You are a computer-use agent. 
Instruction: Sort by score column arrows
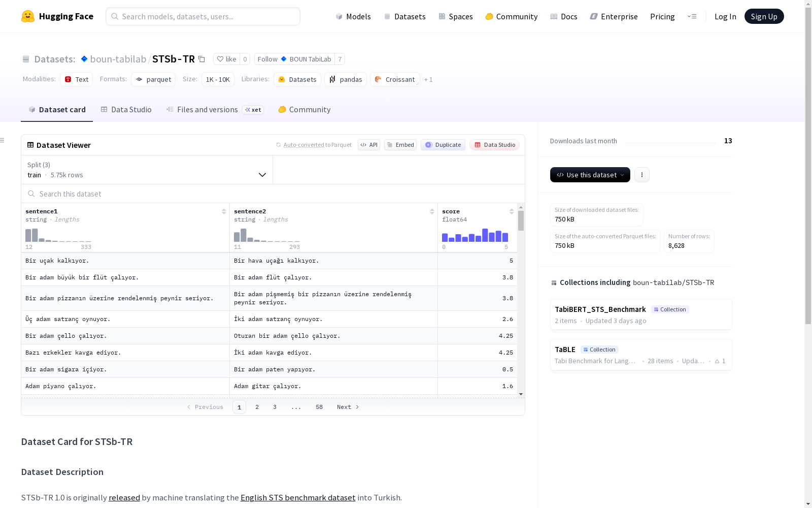pyautogui.click(x=512, y=211)
